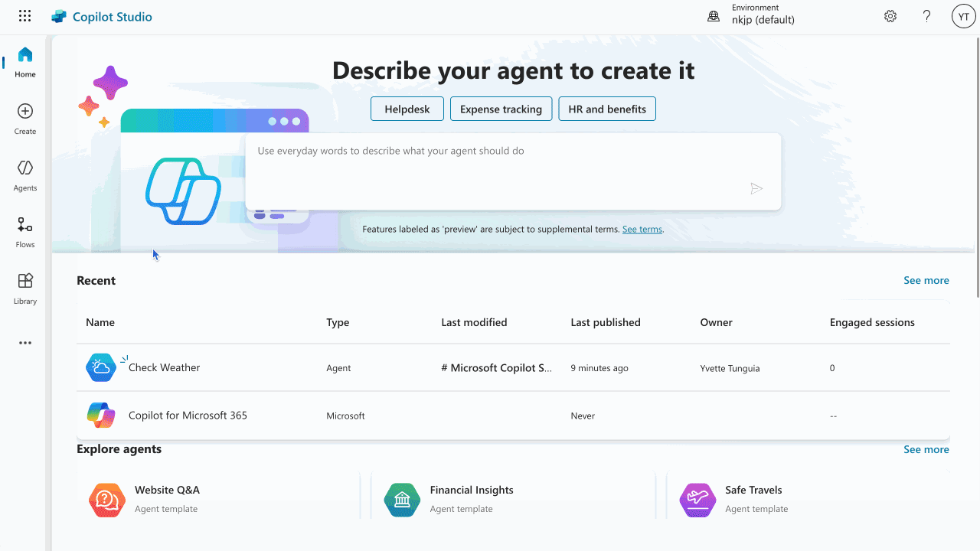Expand the more options ellipsis in sidebar

pos(25,343)
